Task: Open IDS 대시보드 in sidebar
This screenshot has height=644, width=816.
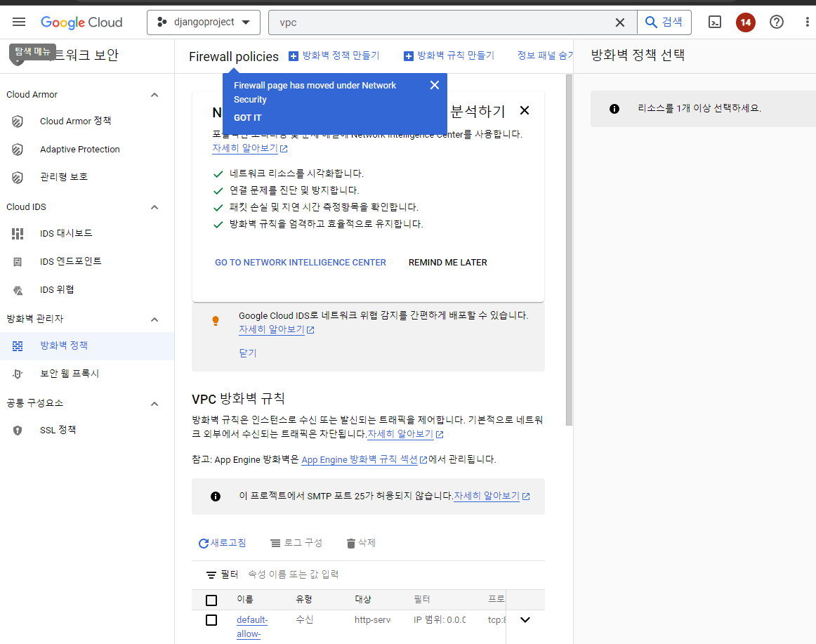Action: pyautogui.click(x=66, y=233)
